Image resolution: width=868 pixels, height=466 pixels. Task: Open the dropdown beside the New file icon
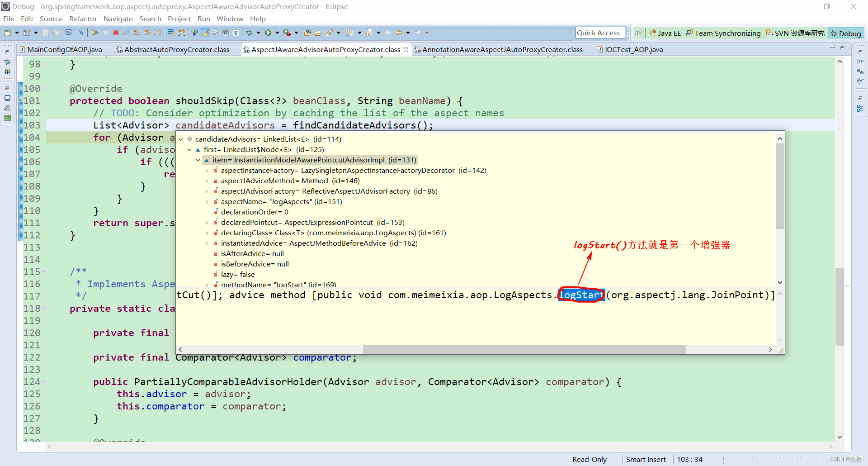point(17,33)
